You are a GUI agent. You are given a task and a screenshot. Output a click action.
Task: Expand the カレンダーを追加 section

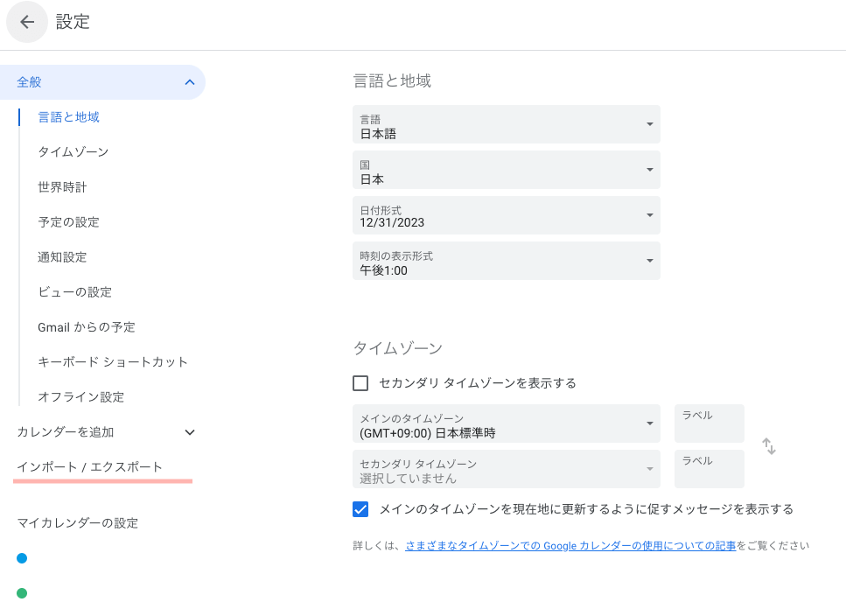tap(189, 432)
